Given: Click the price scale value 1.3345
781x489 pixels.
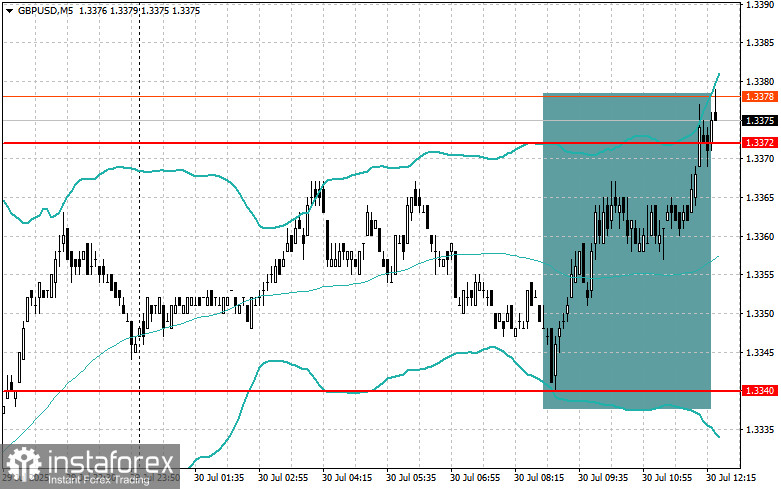Looking at the screenshot, I should click(760, 353).
